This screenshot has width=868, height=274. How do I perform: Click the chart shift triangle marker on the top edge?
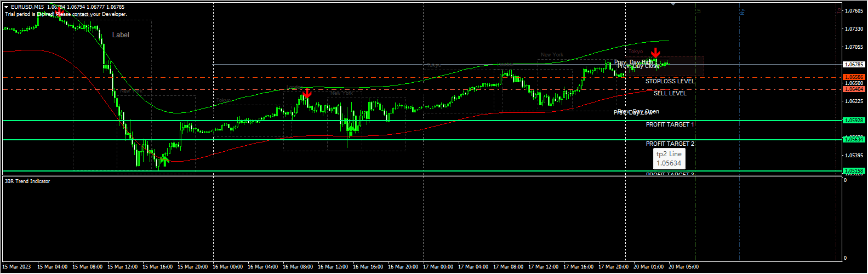click(673, 4)
